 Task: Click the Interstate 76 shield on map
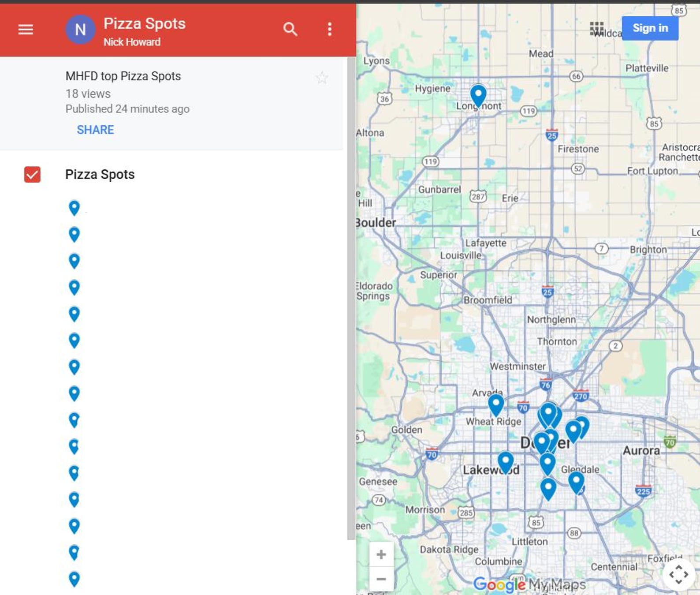[546, 384]
